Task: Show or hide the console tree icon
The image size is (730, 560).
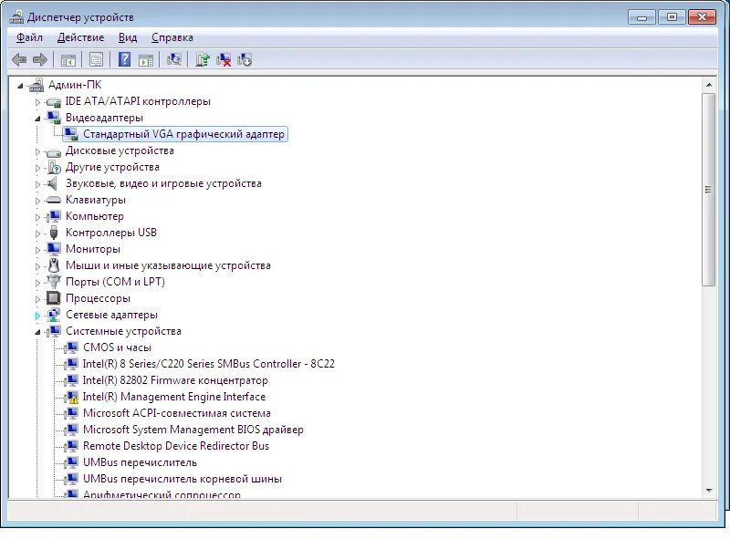Action: 68,60
